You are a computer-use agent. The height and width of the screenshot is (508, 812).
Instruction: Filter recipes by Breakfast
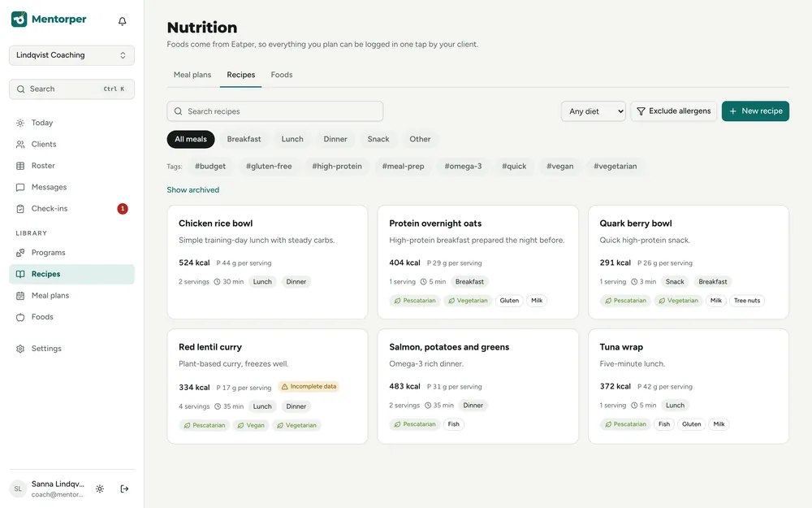click(x=244, y=140)
